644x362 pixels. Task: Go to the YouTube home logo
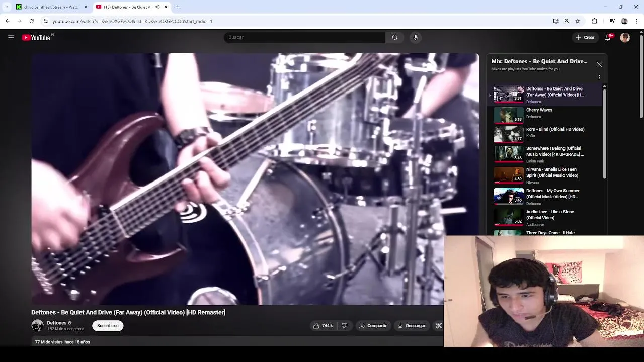(x=36, y=37)
